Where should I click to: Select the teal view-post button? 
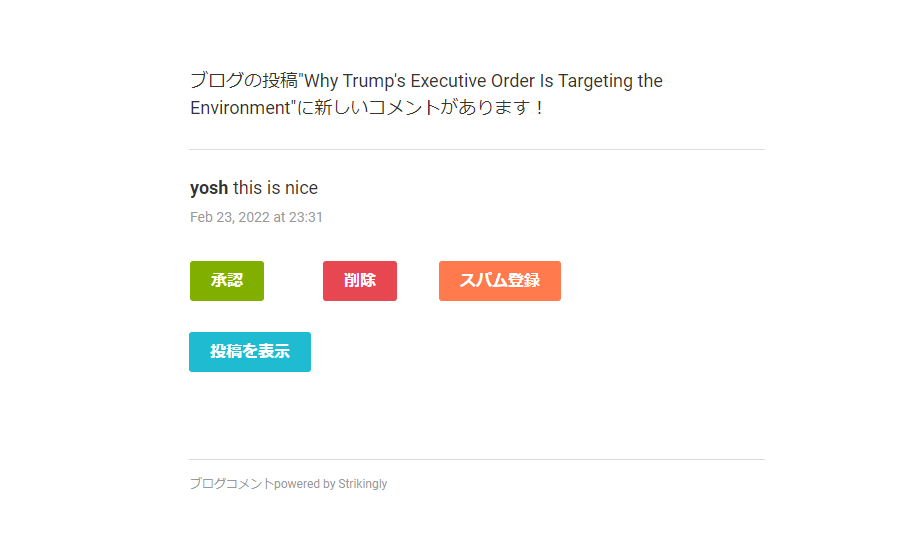[250, 352]
